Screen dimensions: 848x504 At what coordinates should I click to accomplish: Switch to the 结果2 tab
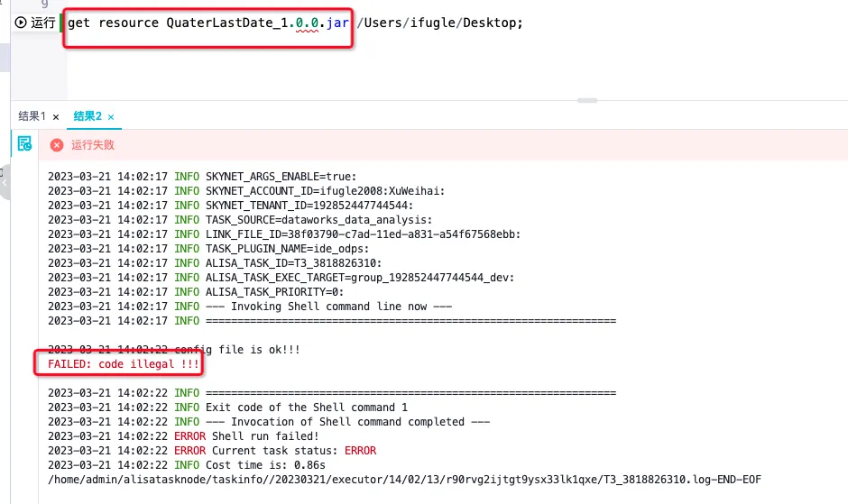tap(88, 116)
